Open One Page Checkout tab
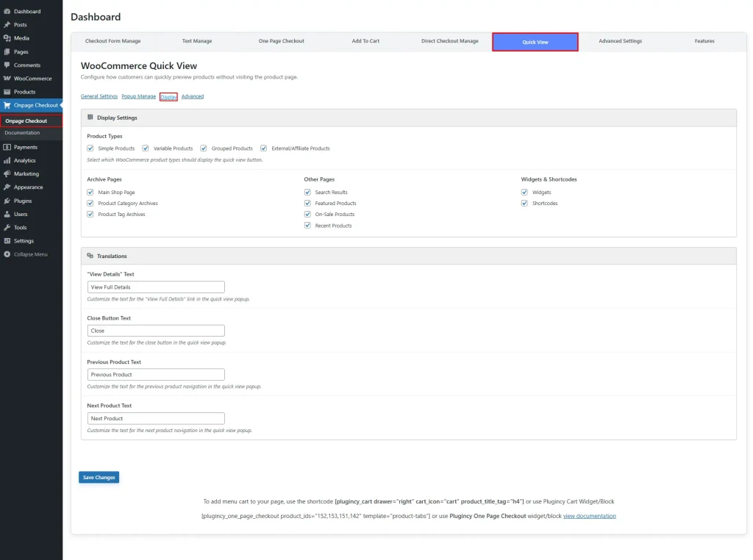This screenshot has height=560, width=753. point(282,41)
